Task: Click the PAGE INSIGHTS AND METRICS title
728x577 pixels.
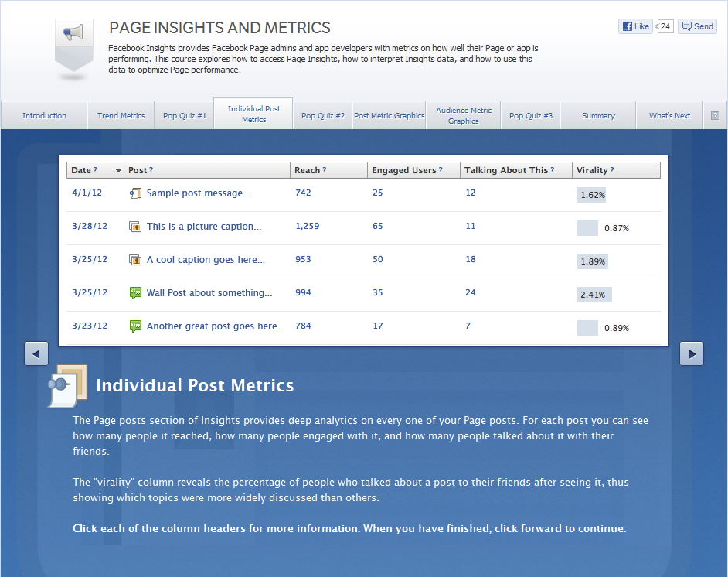Action: tap(219, 28)
